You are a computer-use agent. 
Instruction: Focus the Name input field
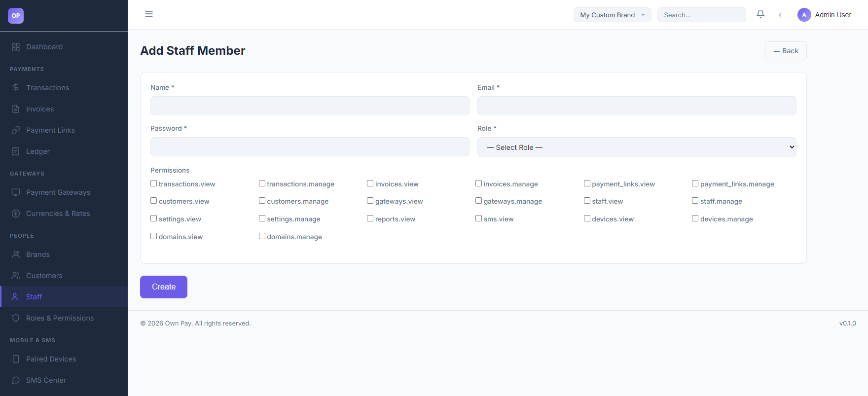[x=310, y=106]
